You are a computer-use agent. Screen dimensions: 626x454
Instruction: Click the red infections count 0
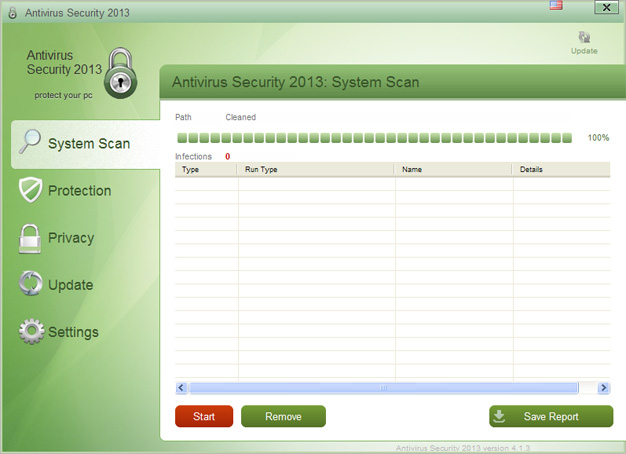pyautogui.click(x=228, y=157)
